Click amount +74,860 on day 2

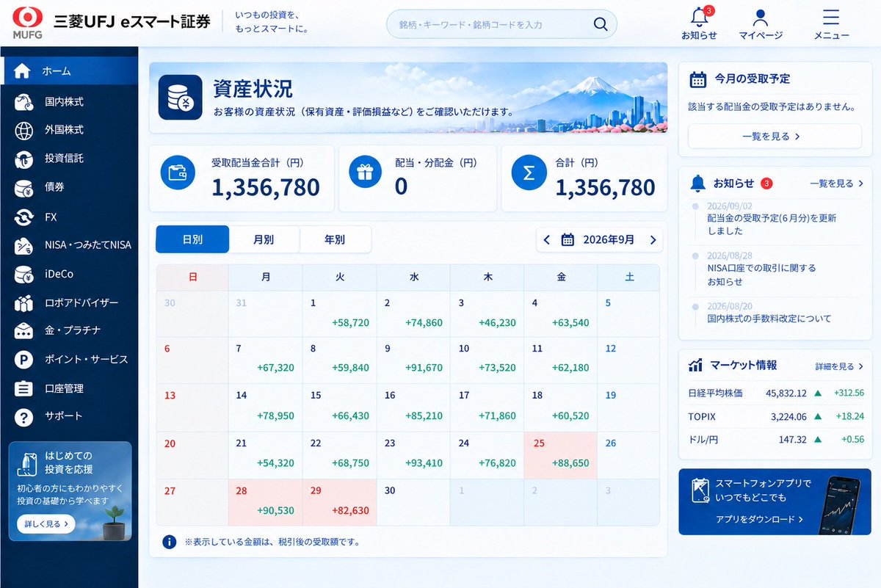(424, 322)
